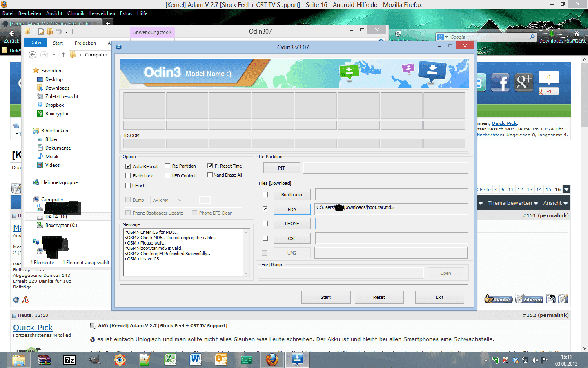Select Downloads in Explorer favorites
Viewport: 588px width, 368px height.
(57, 88)
